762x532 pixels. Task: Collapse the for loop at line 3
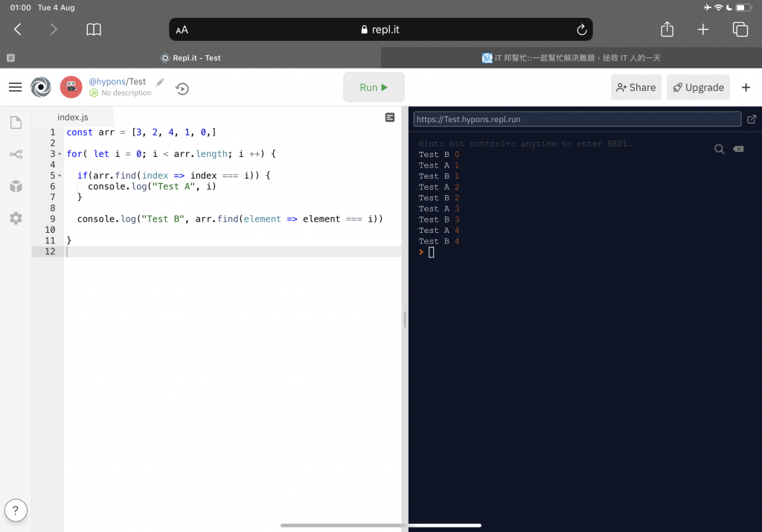coord(60,154)
